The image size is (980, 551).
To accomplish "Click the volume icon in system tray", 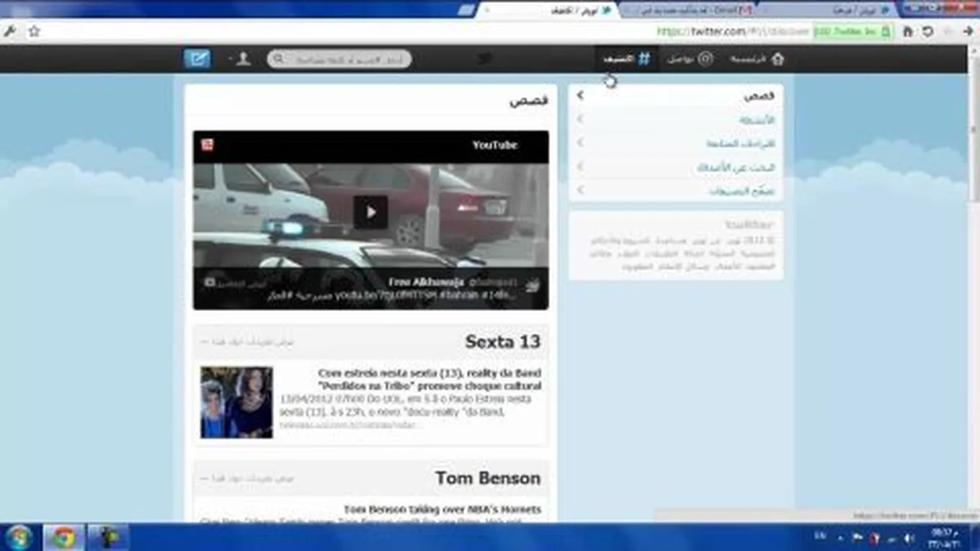I will click(909, 538).
